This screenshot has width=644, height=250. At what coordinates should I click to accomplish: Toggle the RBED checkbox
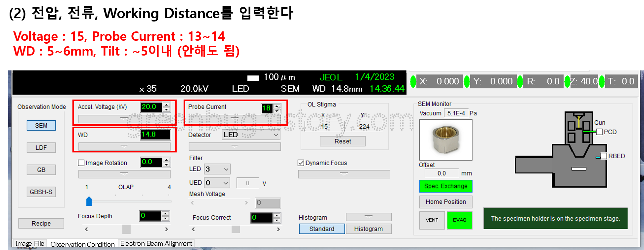604,156
